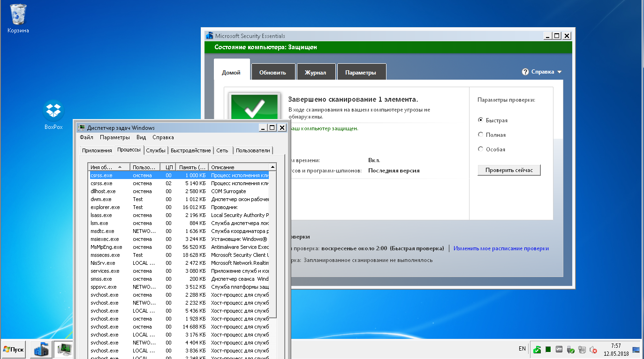Select the Быстрая scan option
The height and width of the screenshot is (359, 644).
(480, 120)
